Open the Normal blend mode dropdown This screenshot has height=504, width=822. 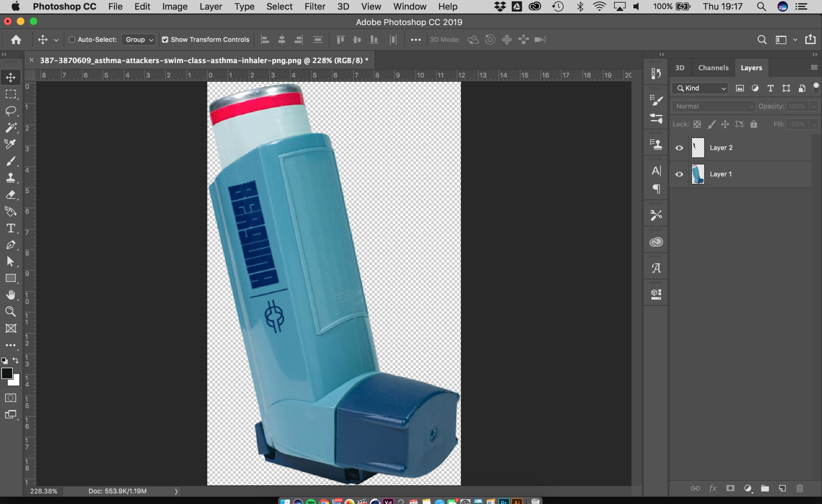713,106
